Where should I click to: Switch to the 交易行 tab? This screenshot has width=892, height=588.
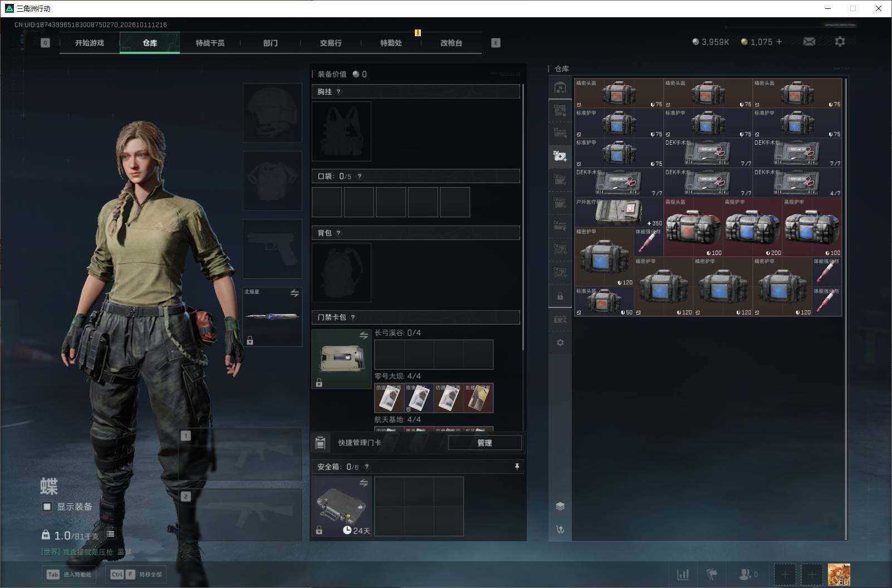click(331, 43)
